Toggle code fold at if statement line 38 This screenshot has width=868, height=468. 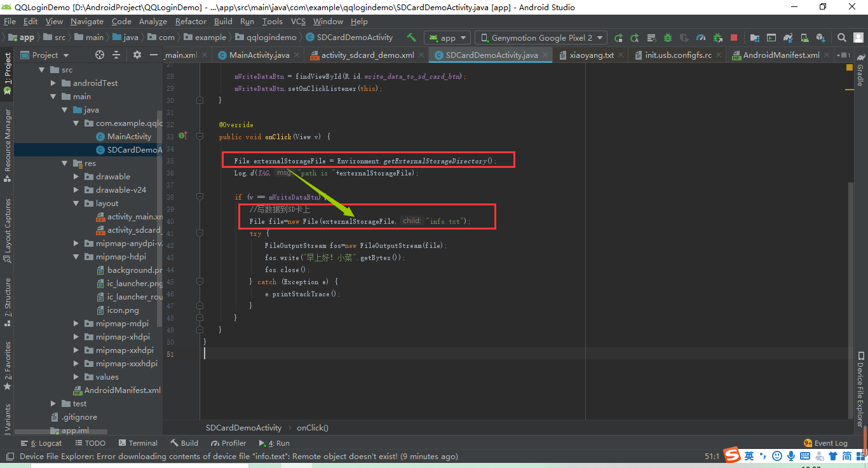pos(200,196)
